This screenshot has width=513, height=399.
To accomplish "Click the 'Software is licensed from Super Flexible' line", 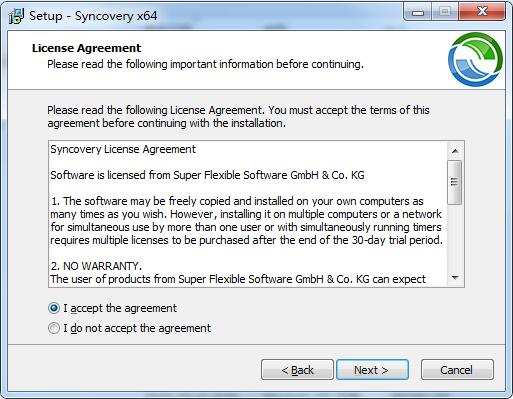I will (207, 175).
